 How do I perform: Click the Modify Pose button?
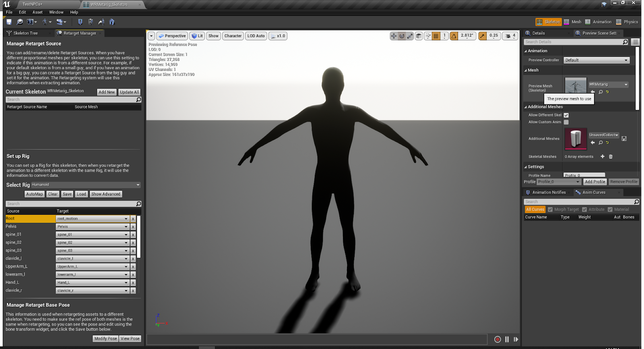[x=105, y=339]
